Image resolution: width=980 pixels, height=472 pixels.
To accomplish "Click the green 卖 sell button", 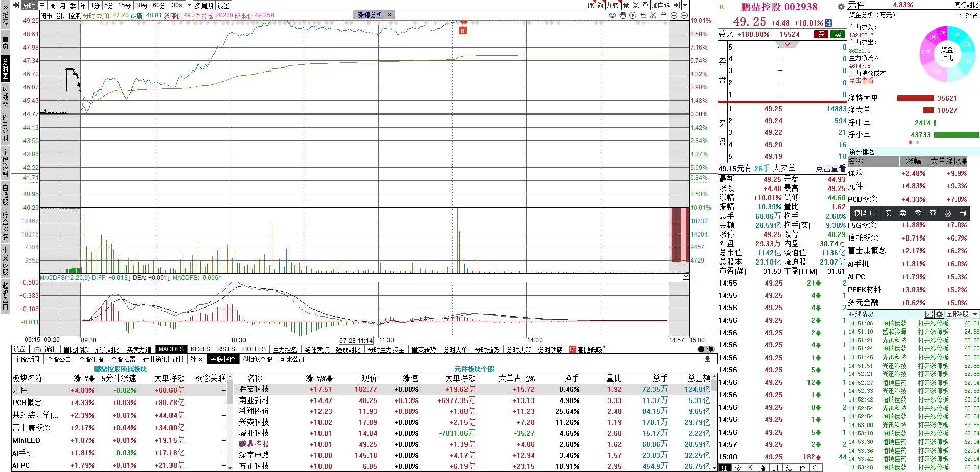I will 838,34.
